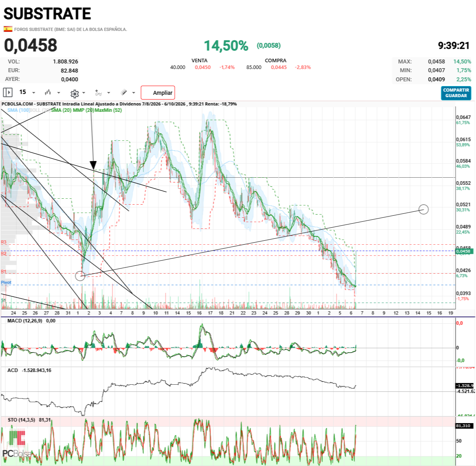The image size is (476, 466).
Task: Expand the indicators dropdown arrow
Action: [109, 93]
